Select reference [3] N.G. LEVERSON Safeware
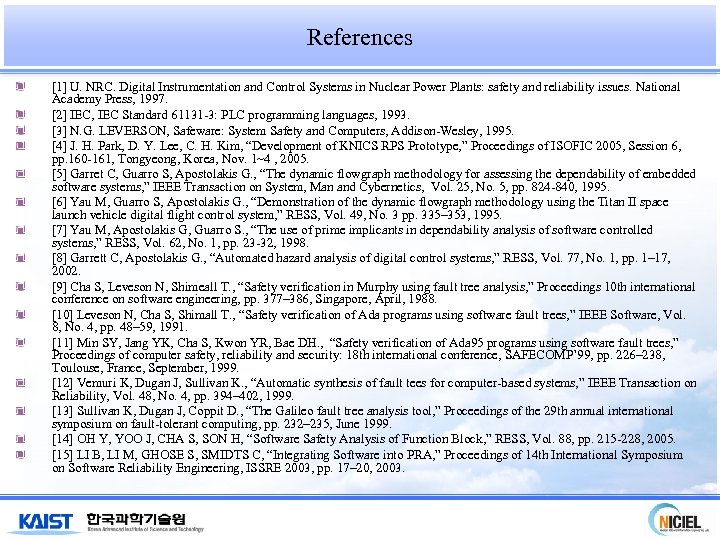The width and height of the screenshot is (720, 540). click(282, 131)
